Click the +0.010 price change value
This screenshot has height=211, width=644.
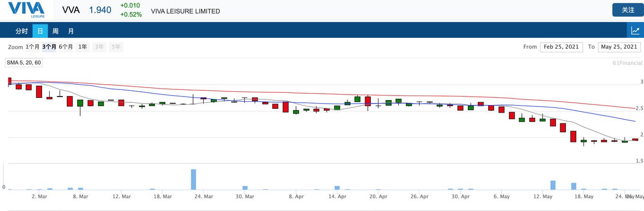[130, 6]
